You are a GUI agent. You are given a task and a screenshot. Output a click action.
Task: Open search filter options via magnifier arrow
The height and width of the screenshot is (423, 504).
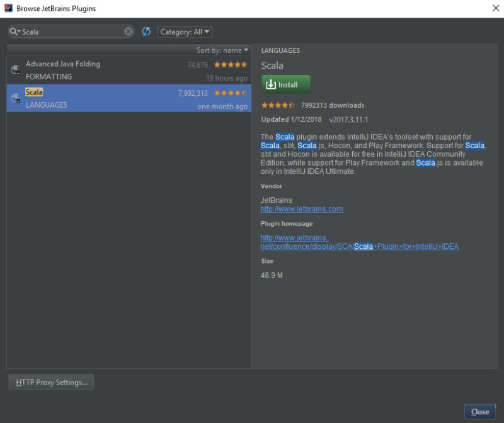tap(18, 30)
